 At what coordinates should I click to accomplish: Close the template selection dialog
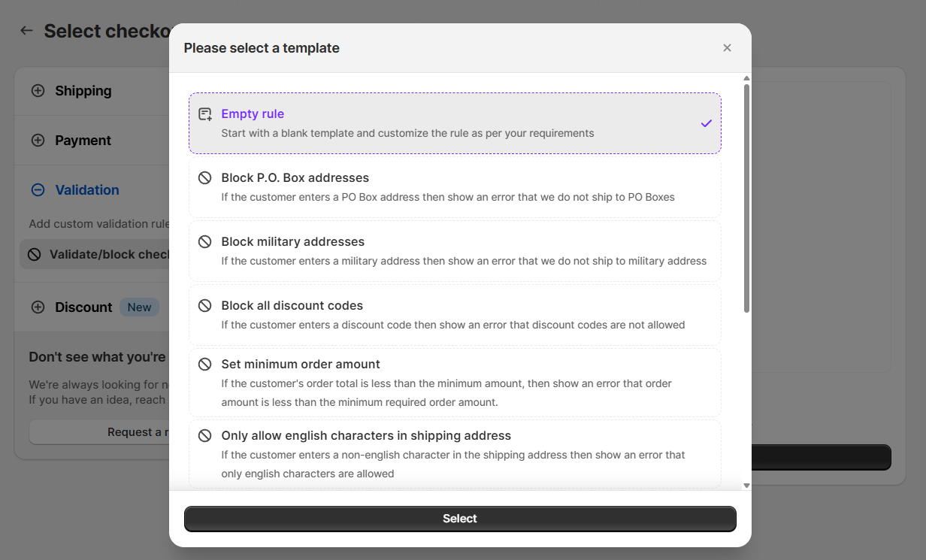point(727,48)
